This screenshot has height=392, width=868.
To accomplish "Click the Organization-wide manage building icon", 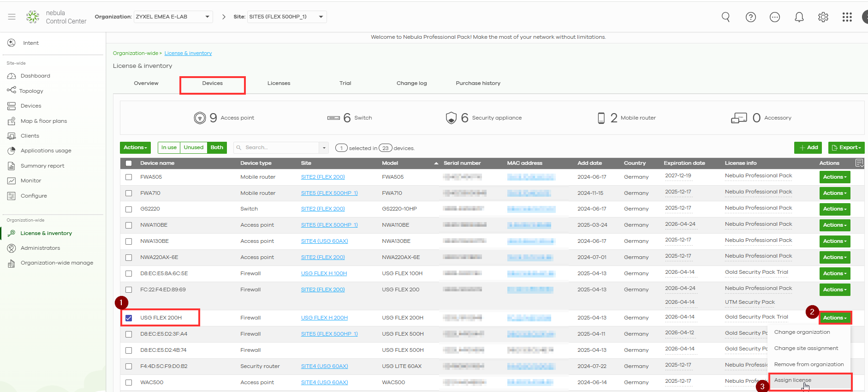I will pos(12,263).
